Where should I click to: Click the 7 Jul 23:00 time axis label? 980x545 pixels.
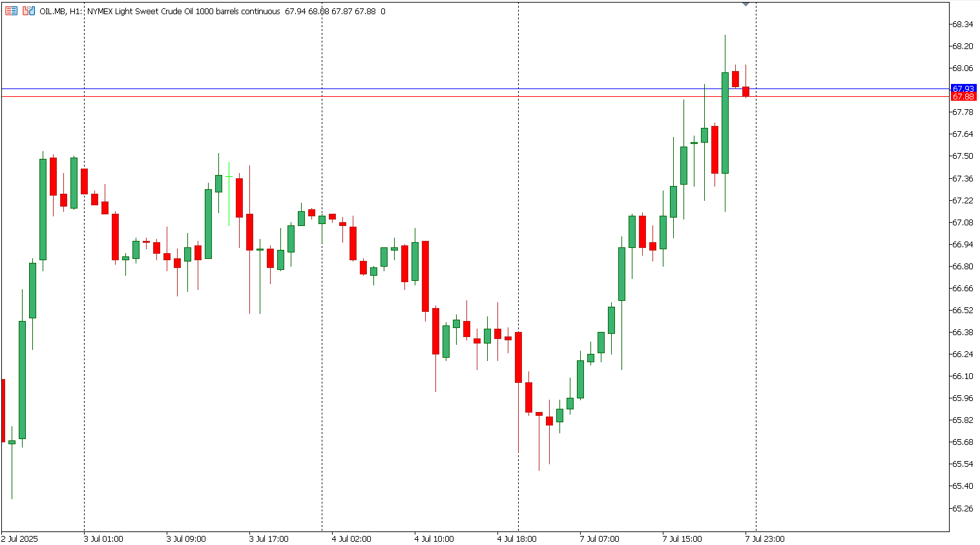pyautogui.click(x=765, y=539)
